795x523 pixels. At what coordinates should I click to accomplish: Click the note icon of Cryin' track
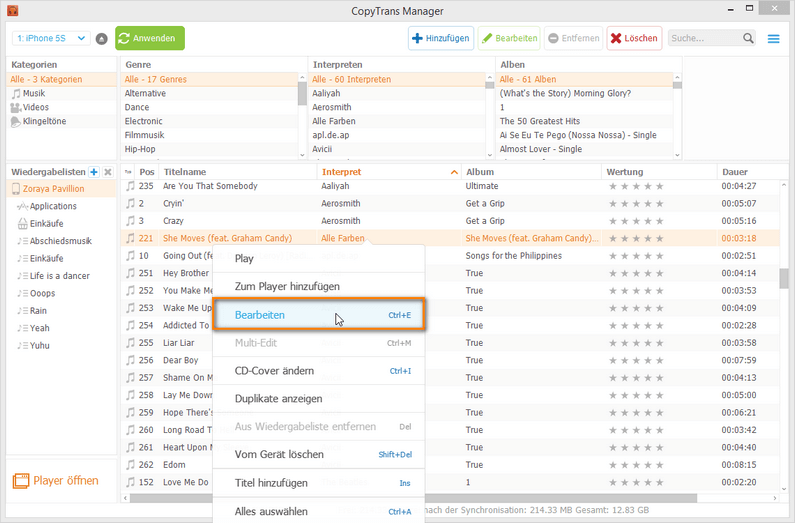coord(131,203)
